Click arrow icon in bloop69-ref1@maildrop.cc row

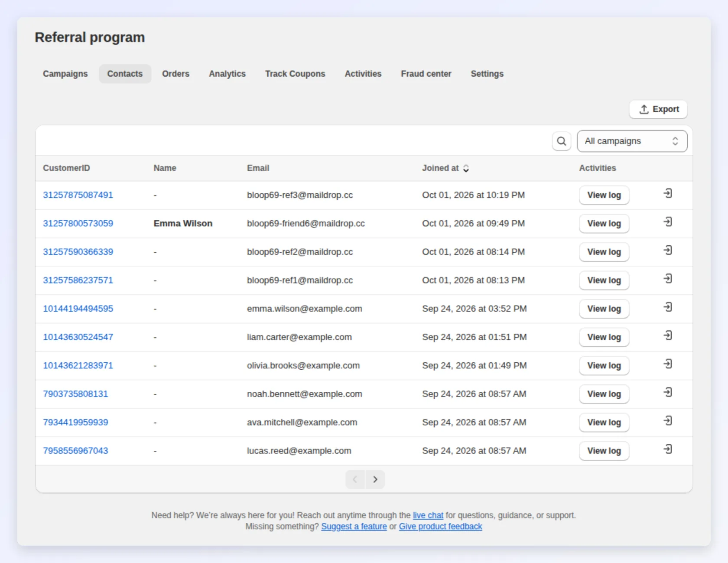(668, 279)
